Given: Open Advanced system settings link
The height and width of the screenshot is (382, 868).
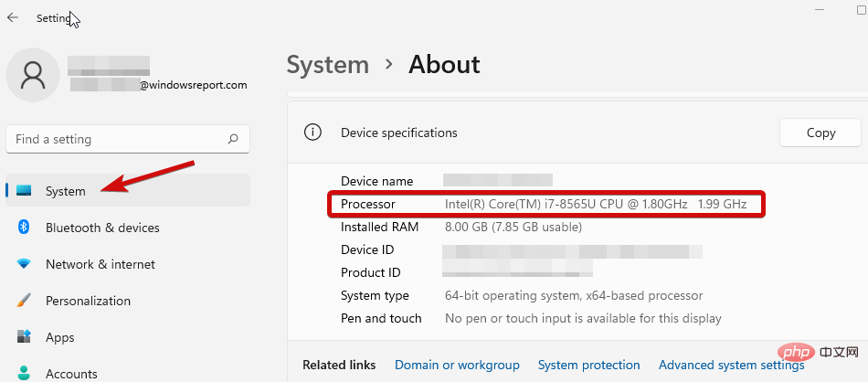Looking at the screenshot, I should [x=731, y=366].
